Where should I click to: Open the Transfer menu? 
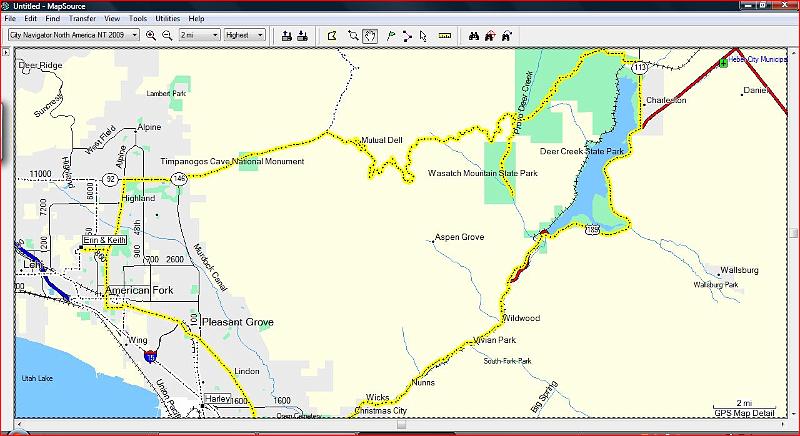[x=82, y=18]
